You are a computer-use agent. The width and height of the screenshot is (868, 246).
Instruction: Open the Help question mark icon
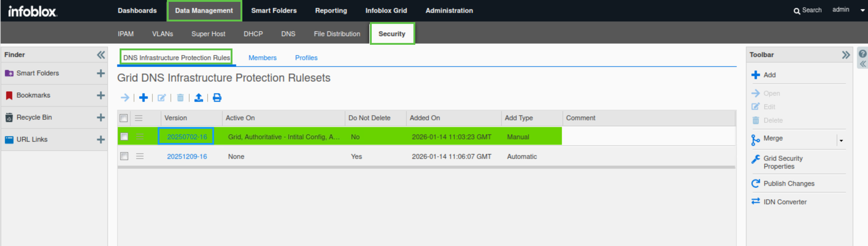862,54
